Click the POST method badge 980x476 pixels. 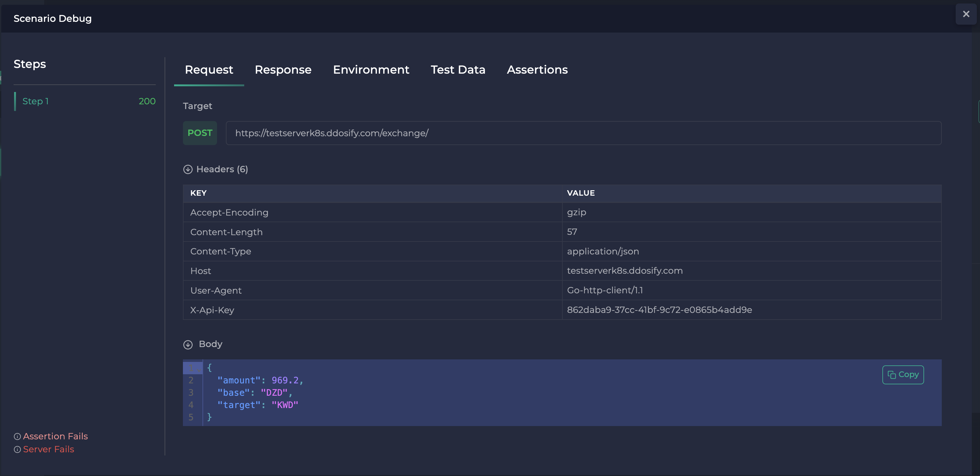tap(200, 133)
